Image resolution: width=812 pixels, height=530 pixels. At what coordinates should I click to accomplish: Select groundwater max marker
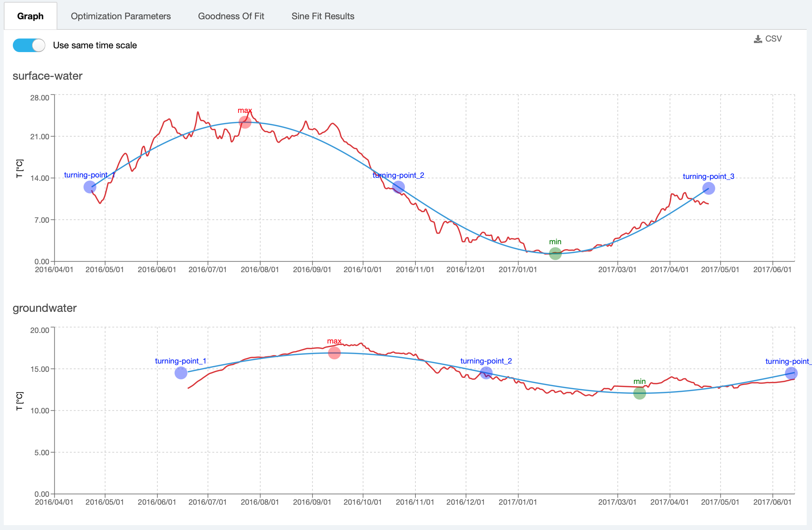point(334,353)
